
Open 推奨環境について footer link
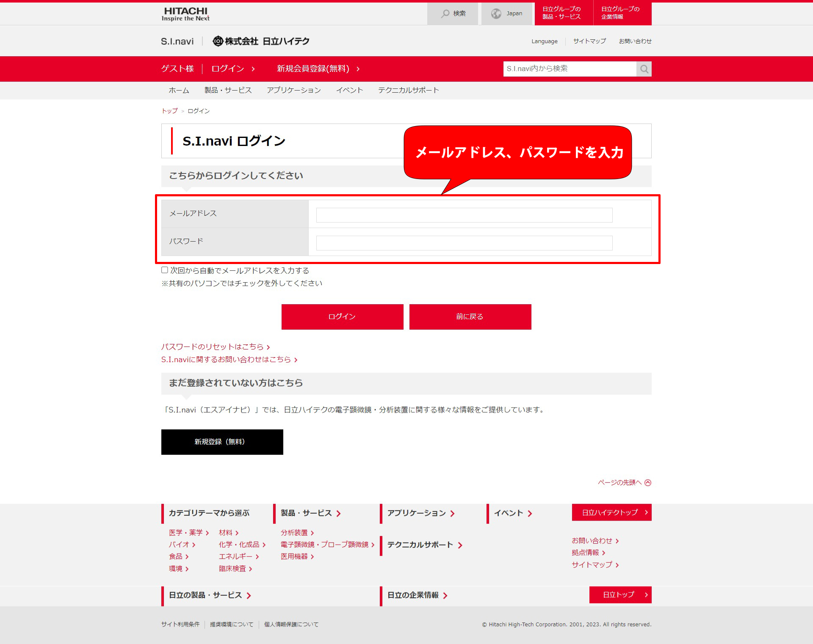232,625
